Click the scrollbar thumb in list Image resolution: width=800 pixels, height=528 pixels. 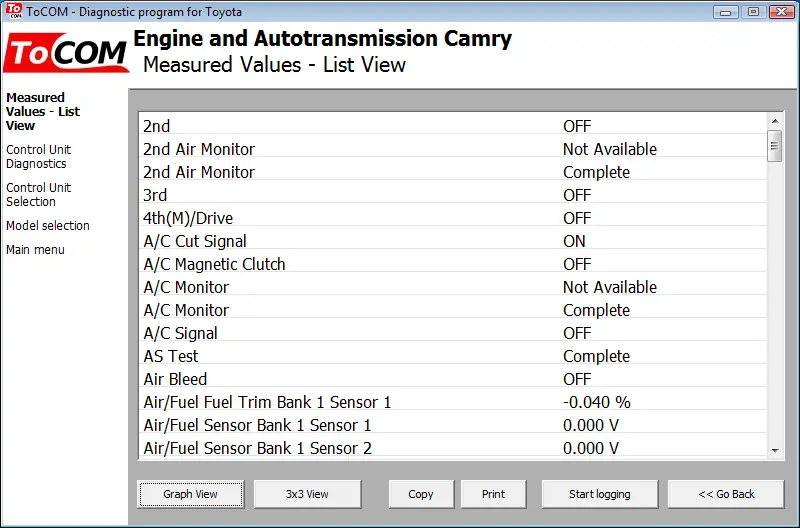(775, 146)
